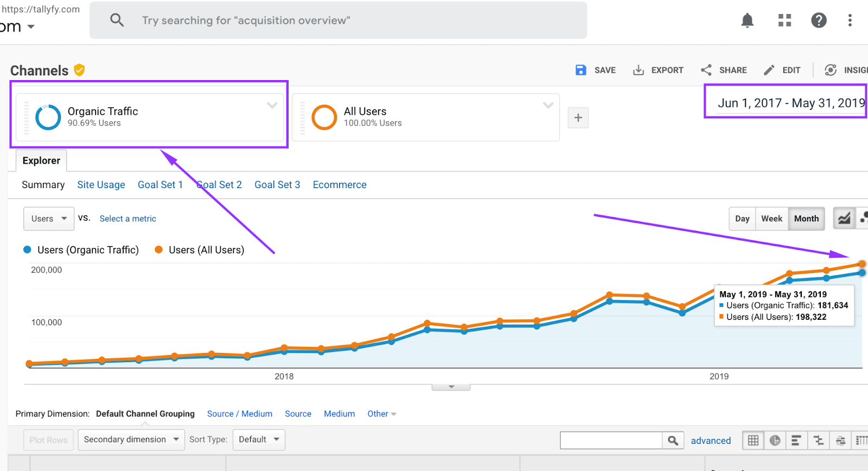
Task: Click the advanced filter link
Action: coord(711,441)
